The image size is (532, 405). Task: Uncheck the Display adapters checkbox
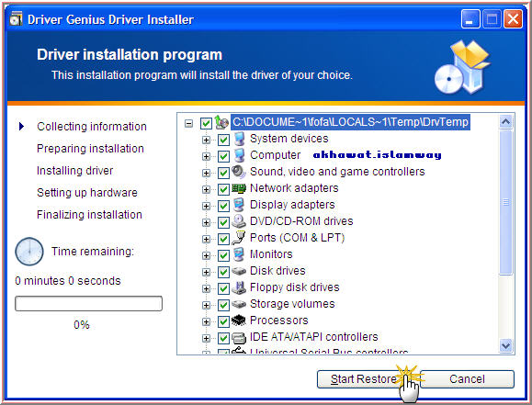(223, 206)
